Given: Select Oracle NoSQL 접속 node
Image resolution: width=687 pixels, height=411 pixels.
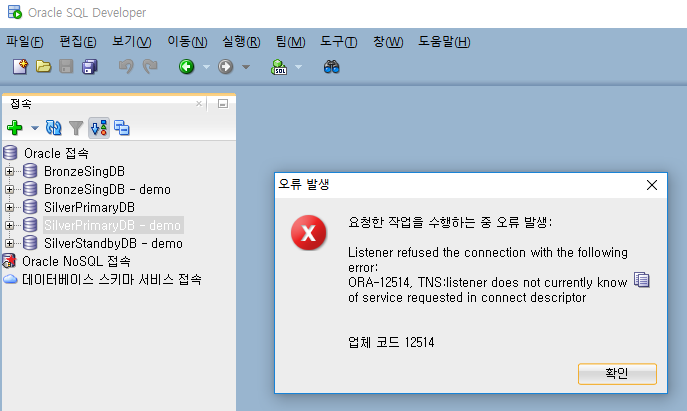Looking at the screenshot, I should pyautogui.click(x=76, y=261).
